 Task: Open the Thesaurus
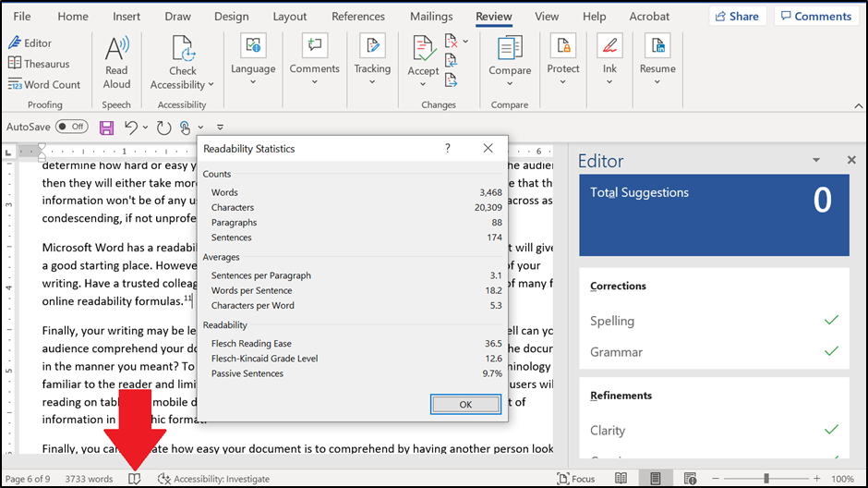click(39, 64)
